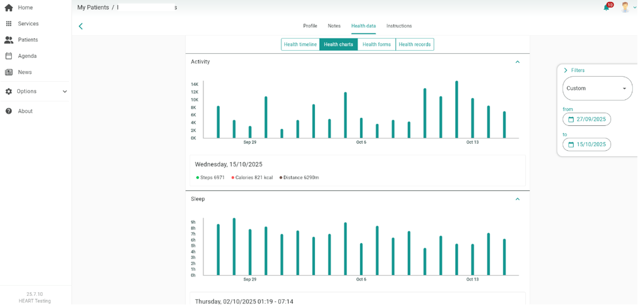644x307 pixels.
Task: Open the Health records view
Action: 415,45
